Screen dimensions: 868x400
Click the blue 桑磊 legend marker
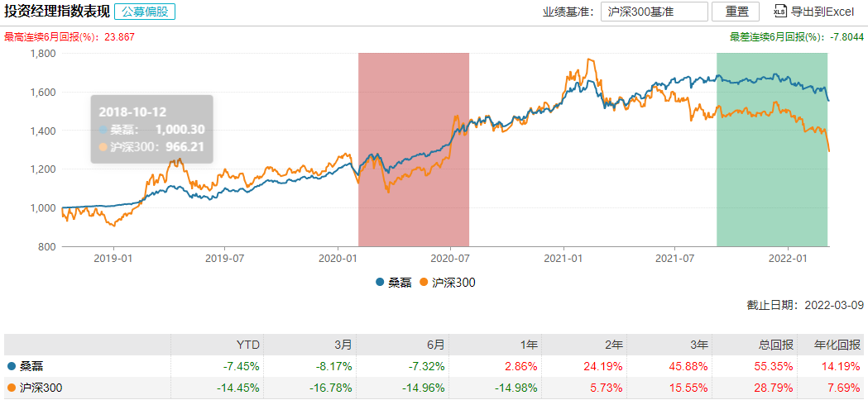tap(380, 283)
